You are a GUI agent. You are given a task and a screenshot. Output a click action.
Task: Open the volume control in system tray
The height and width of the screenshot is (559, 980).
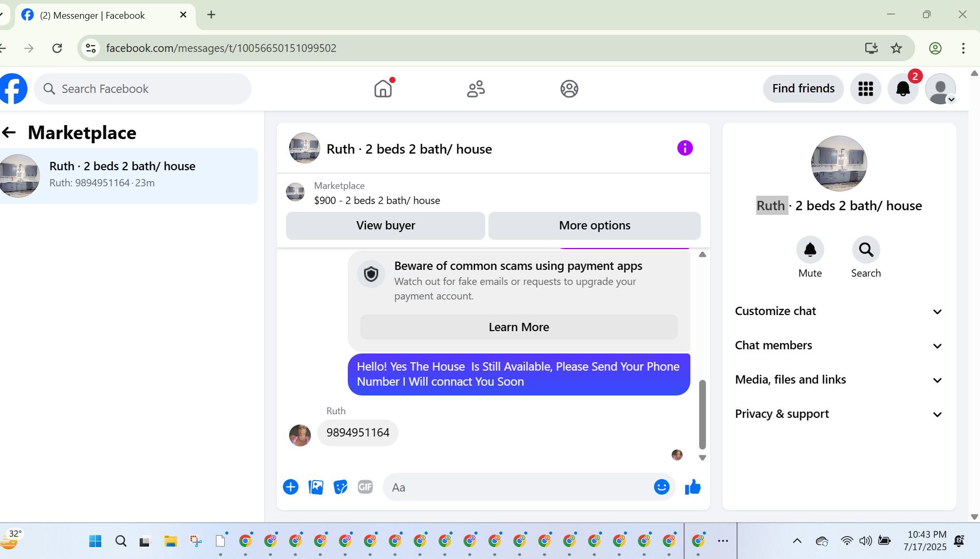pos(865,541)
